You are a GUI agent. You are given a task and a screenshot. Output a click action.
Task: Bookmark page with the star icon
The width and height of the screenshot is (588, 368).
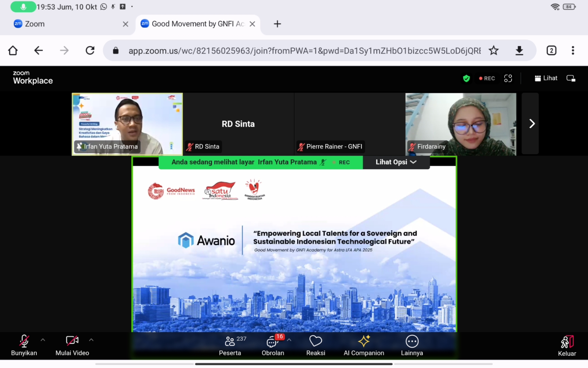point(493,50)
